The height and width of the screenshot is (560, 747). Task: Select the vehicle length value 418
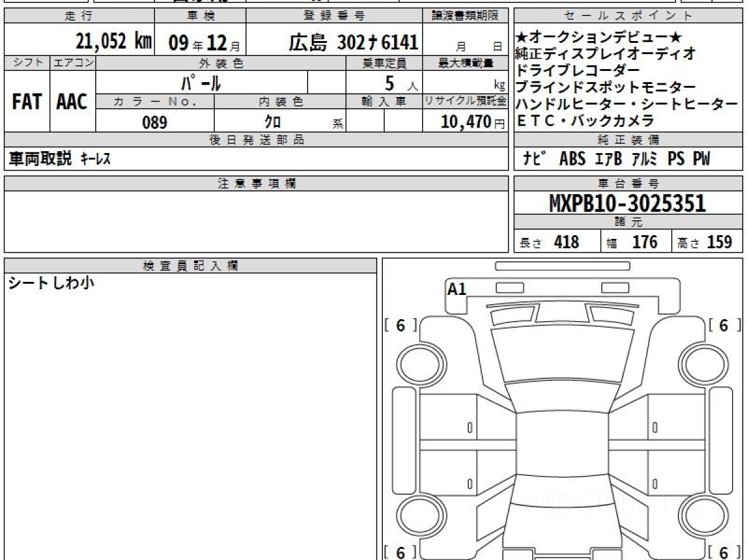point(566,242)
